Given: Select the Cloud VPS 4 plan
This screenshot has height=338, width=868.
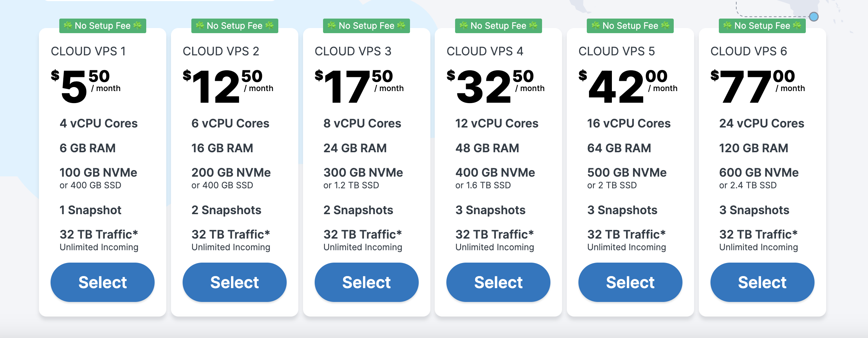Looking at the screenshot, I should pyautogui.click(x=498, y=282).
